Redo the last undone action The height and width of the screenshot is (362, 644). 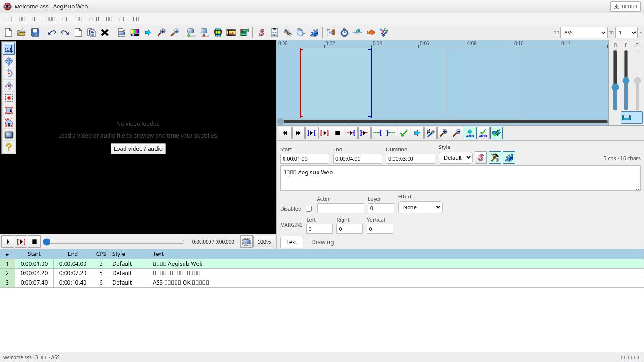click(65, 33)
